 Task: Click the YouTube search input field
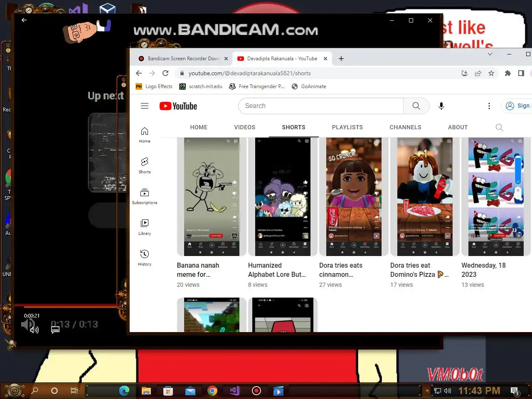(321, 106)
